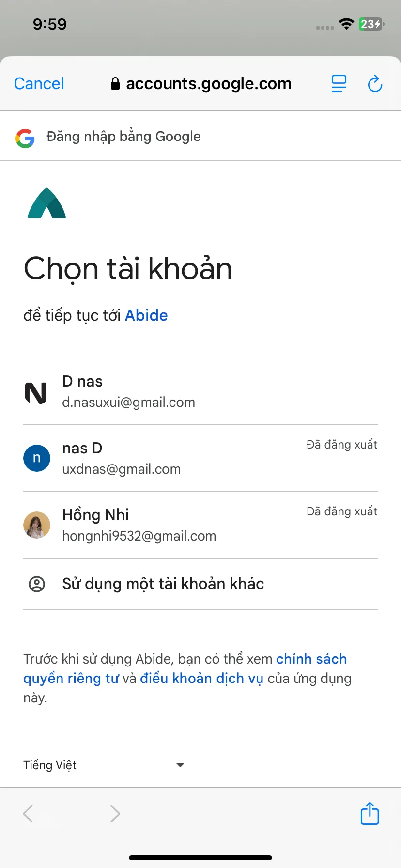401x868 pixels.
Task: Tap the green Abide app logo
Action: 47,203
